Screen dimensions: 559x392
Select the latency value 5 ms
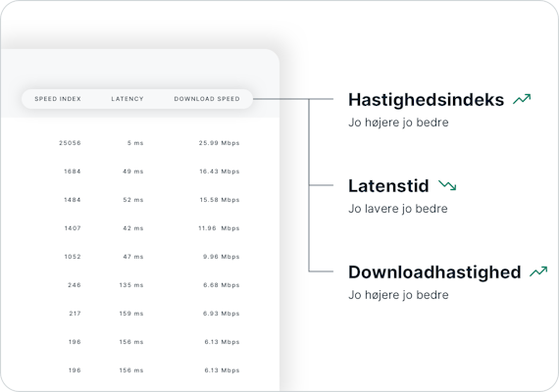coord(135,143)
